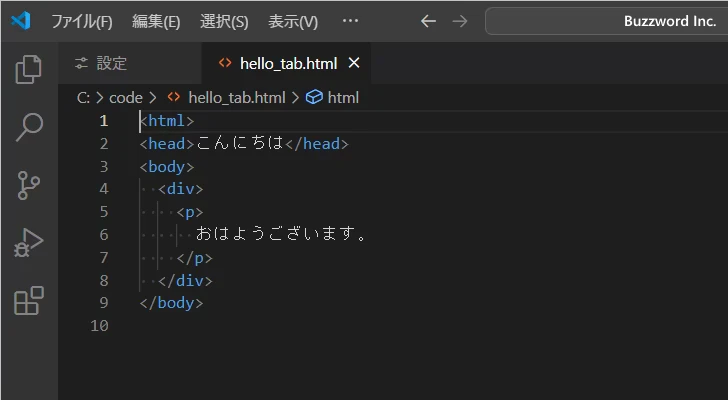This screenshot has width=728, height=400.
Task: Click the </p> closing tag
Action: tap(195, 258)
